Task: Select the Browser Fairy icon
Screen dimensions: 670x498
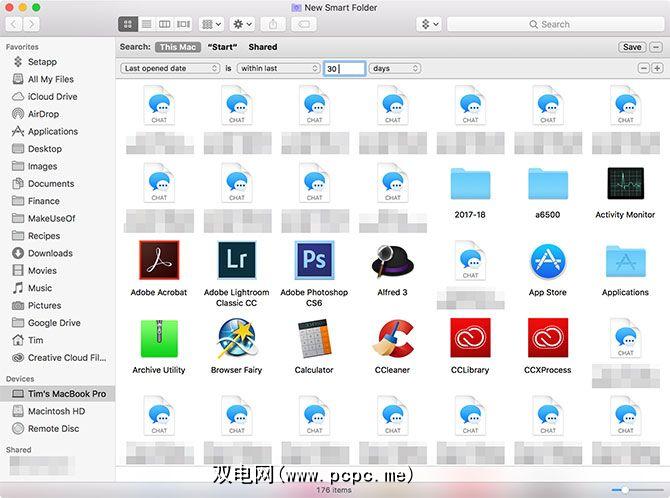Action: click(x=237, y=338)
